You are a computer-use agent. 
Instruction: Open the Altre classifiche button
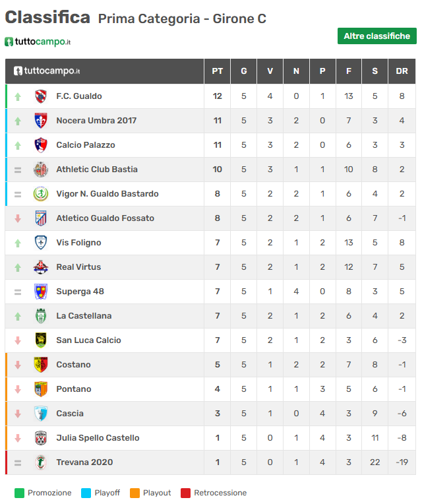pos(377,36)
